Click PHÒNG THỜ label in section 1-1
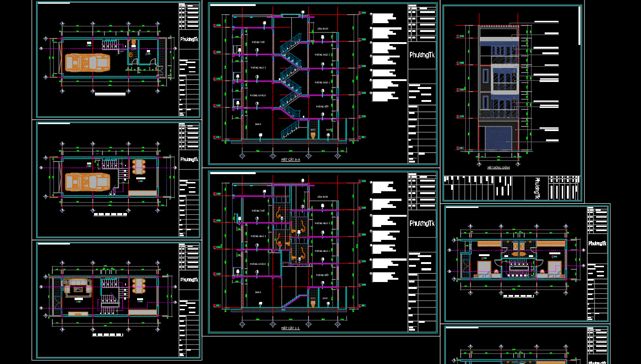Screen dimensions: 641x364 coord(258,211)
